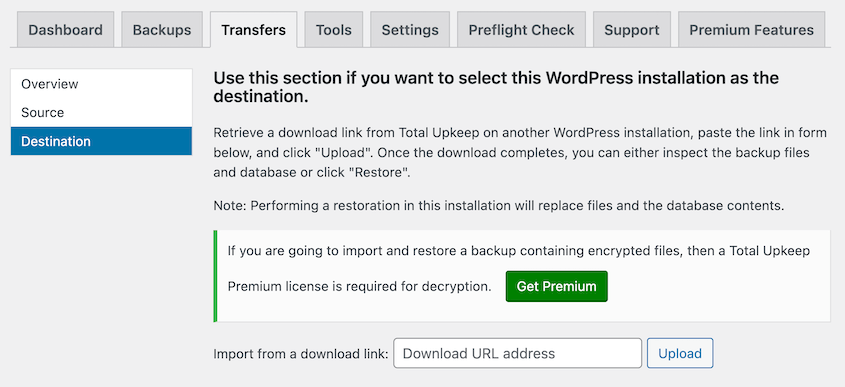Click the "Retrieve a download link" paragraph
845x387 pixels.
[511, 153]
